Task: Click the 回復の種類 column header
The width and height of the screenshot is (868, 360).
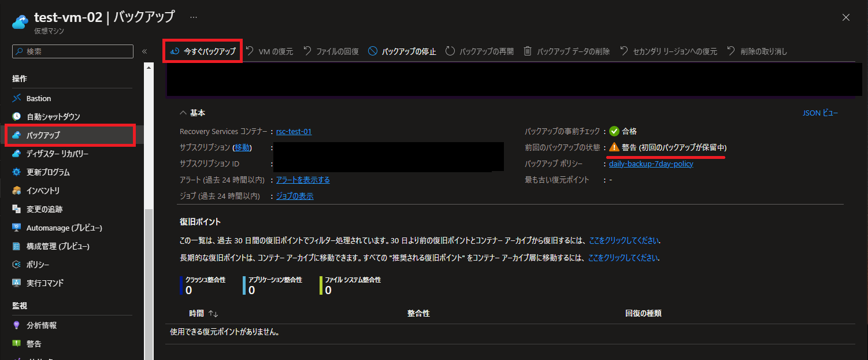Action: click(x=643, y=313)
